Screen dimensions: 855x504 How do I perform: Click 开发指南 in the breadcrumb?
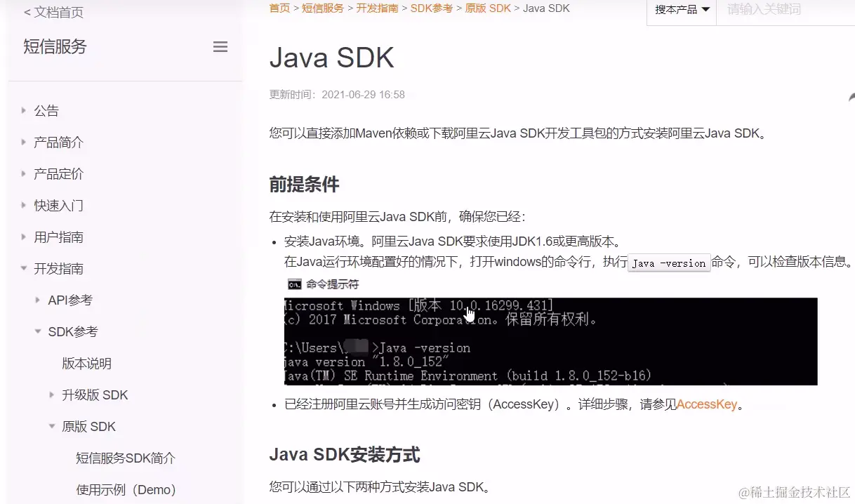[x=377, y=8]
